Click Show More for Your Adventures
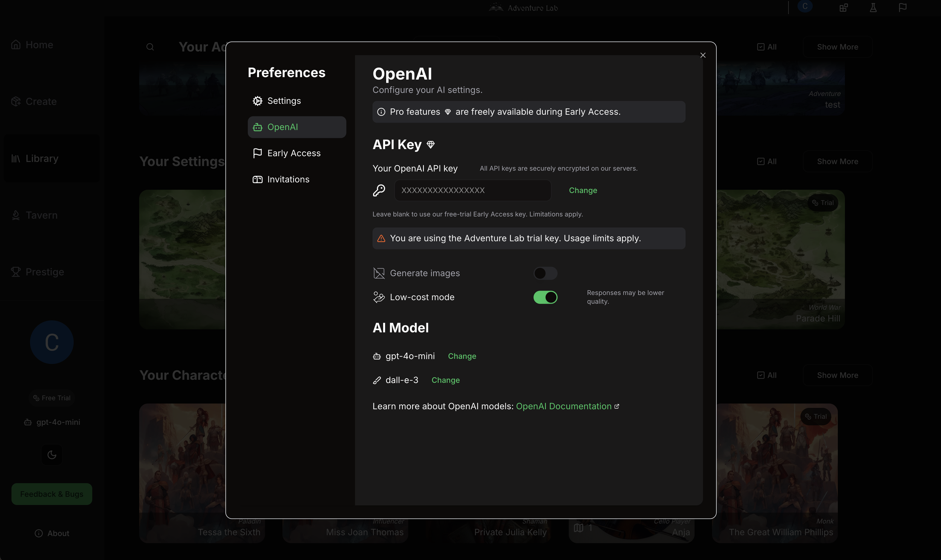Screen dimensions: 941x560 pos(837,47)
